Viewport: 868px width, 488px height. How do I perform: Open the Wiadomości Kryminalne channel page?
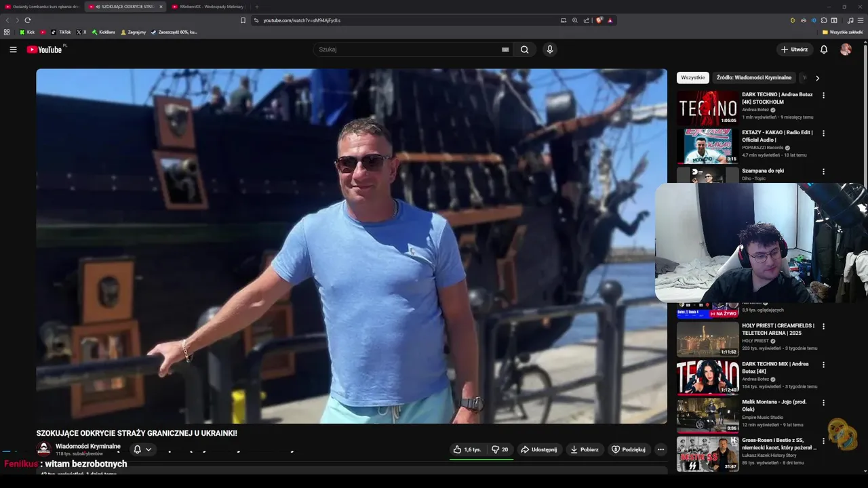click(x=88, y=446)
